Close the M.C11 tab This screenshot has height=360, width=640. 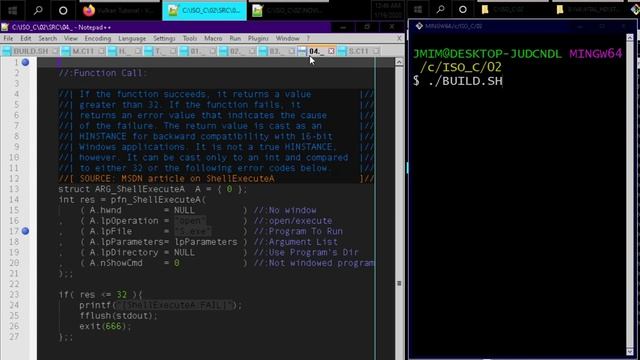(101, 51)
